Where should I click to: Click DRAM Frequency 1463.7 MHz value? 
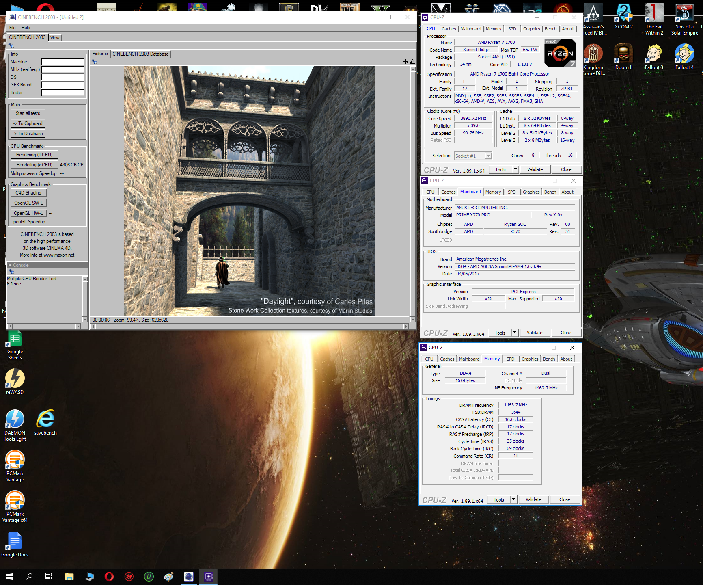point(515,405)
